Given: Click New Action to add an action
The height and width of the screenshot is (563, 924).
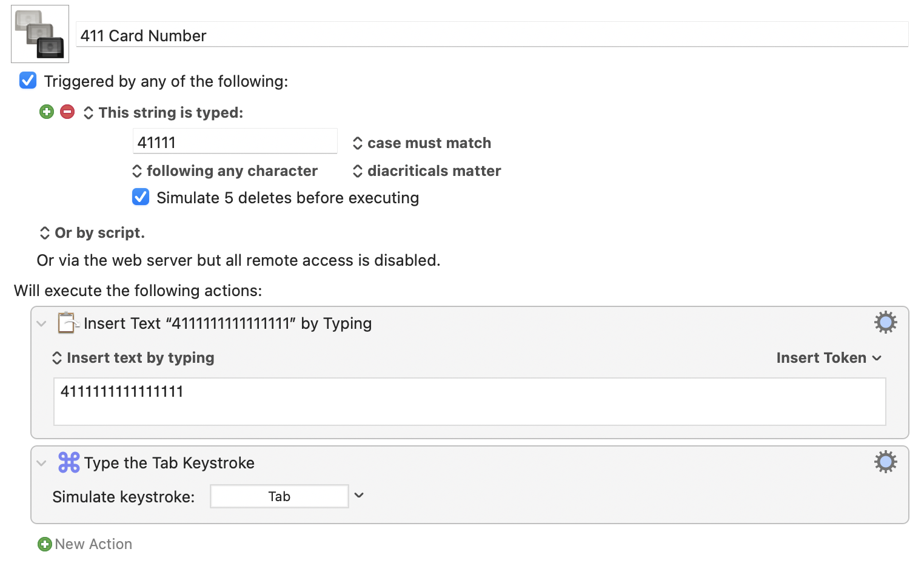Looking at the screenshot, I should pyautogui.click(x=93, y=544).
